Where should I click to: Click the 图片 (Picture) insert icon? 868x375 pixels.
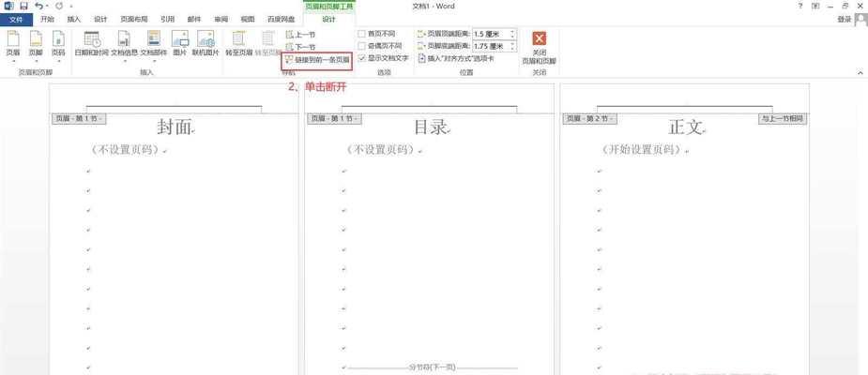[x=180, y=39]
